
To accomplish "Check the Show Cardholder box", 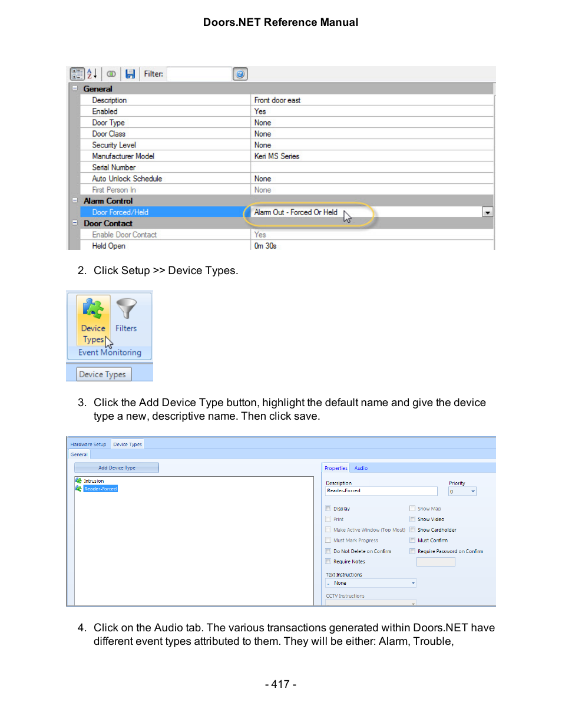I will click(412, 530).
